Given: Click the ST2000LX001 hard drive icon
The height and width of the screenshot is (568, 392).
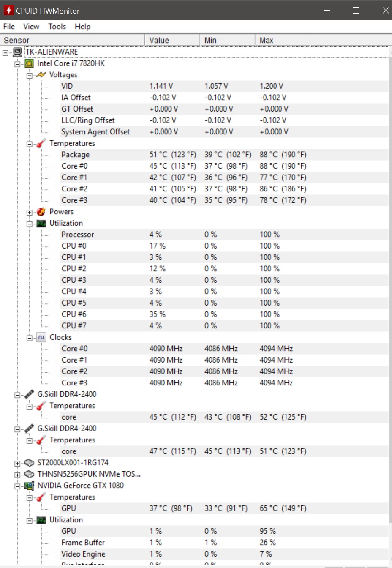Looking at the screenshot, I should pyautogui.click(x=29, y=463).
